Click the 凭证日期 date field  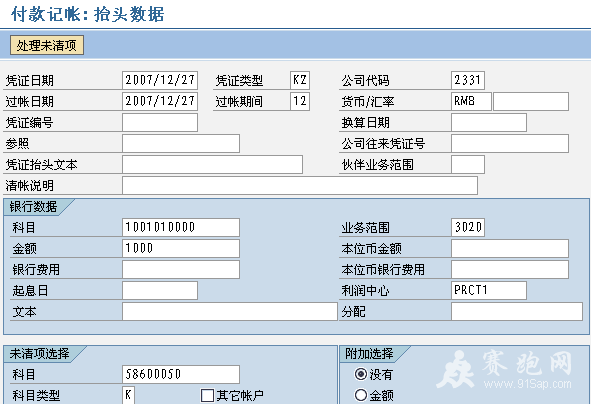[x=160, y=80]
